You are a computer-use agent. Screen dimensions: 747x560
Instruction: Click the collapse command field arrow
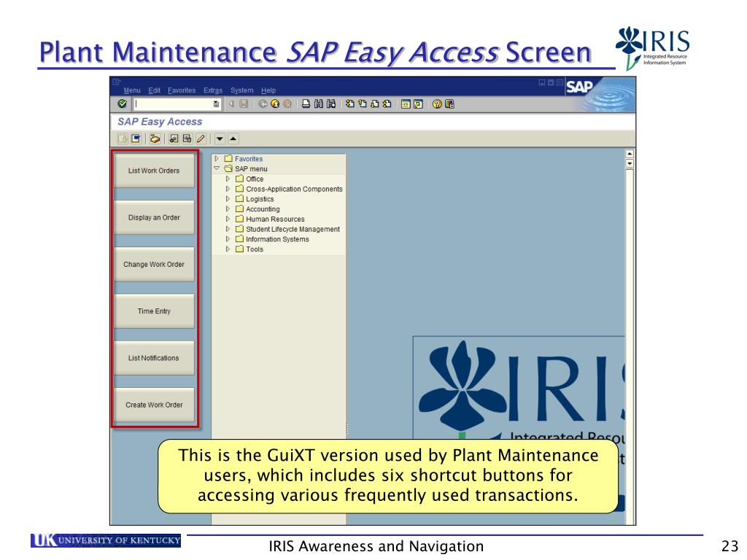coord(231,104)
